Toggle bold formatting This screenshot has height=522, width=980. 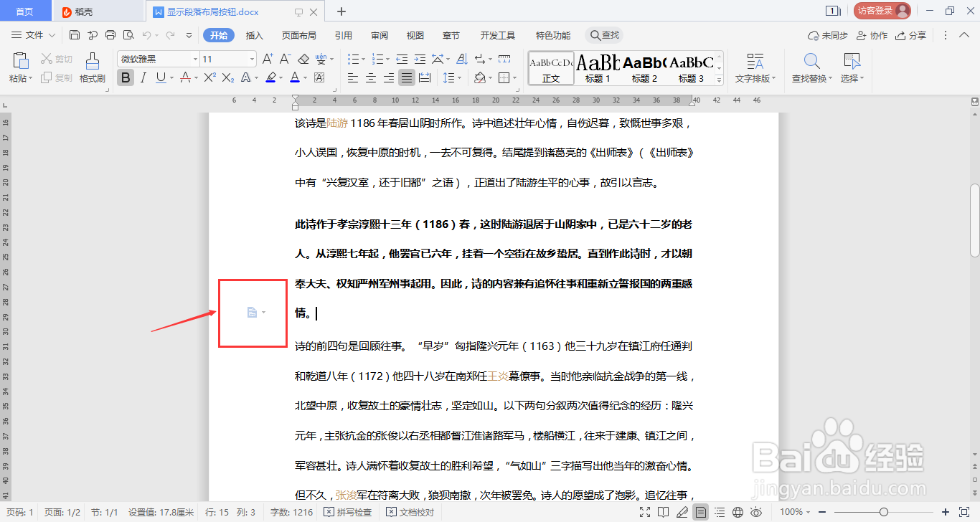point(126,77)
